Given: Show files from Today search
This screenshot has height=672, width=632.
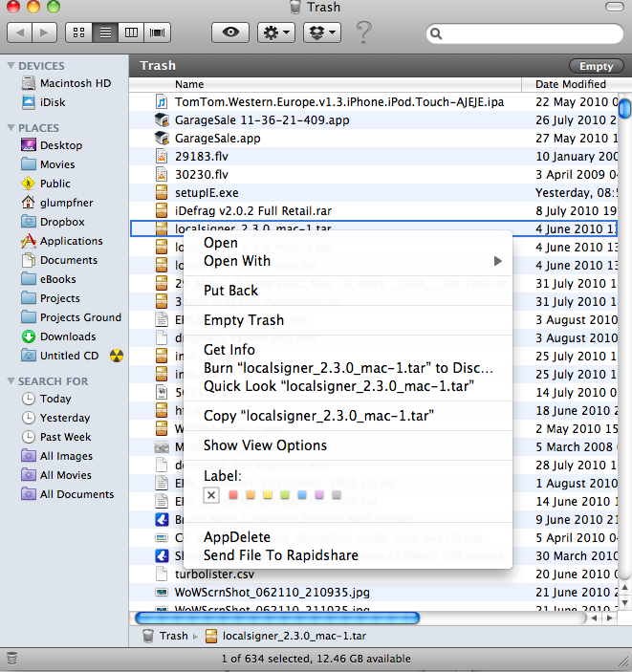Looking at the screenshot, I should point(46,399).
